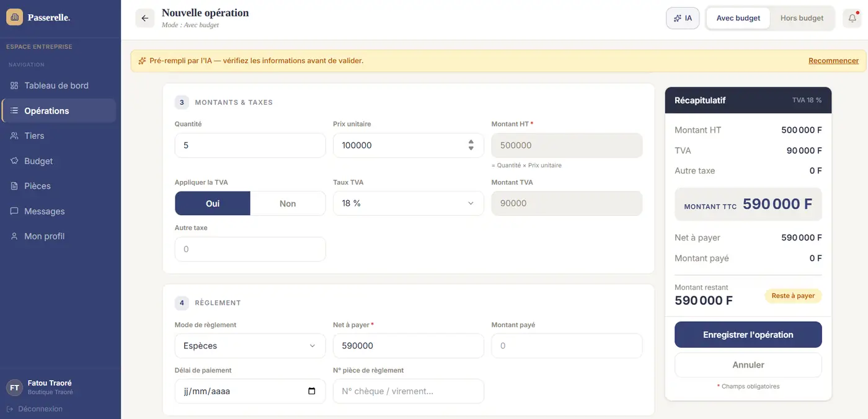This screenshot has width=868, height=419.
Task: Focus the N° pièce de règlement field
Action: coord(409,391)
